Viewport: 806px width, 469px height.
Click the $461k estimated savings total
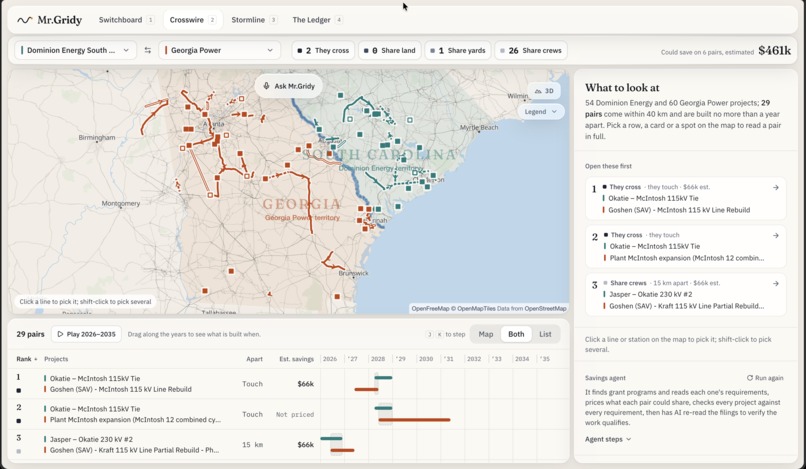click(x=775, y=50)
